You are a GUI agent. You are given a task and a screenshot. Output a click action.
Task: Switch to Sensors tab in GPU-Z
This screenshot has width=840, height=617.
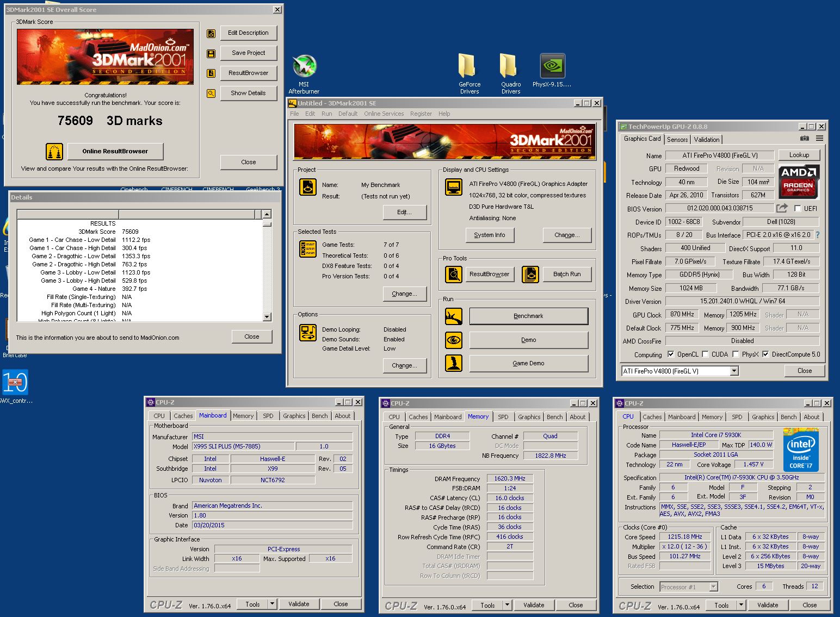point(677,140)
